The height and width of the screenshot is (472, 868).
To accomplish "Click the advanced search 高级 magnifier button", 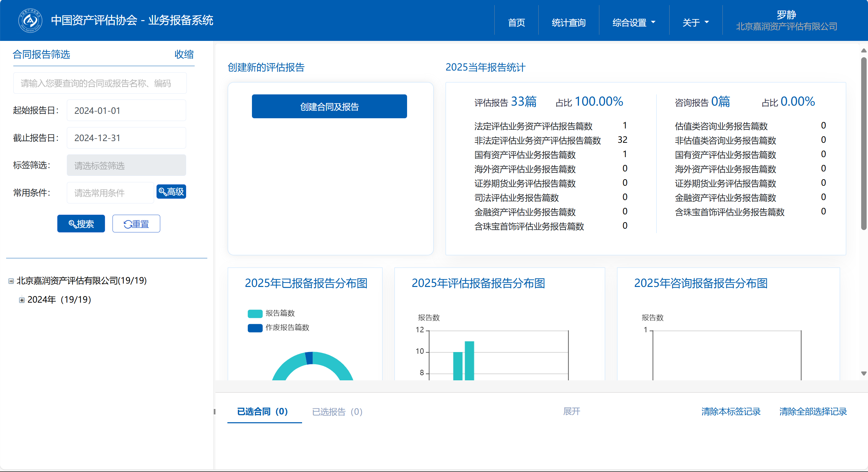I will (171, 192).
